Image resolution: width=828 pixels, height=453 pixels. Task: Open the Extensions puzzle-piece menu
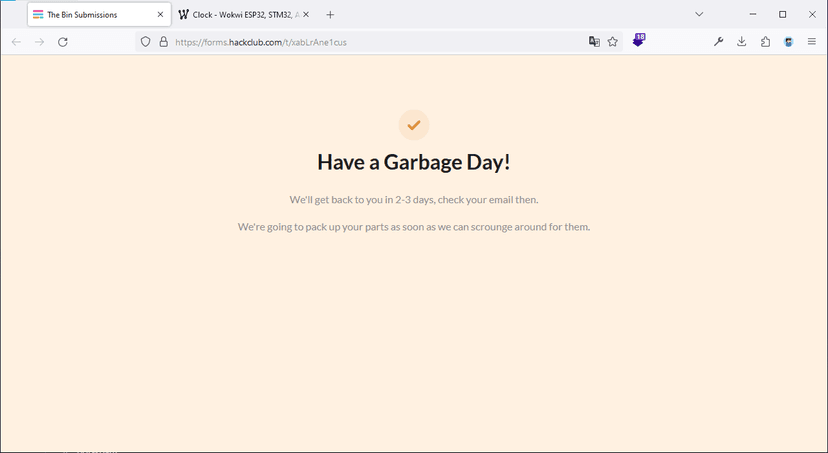pos(765,42)
